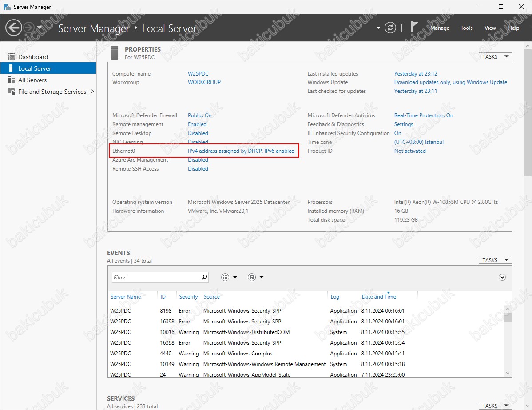
Task: Click the Not activated Product ID link
Action: [409, 151]
